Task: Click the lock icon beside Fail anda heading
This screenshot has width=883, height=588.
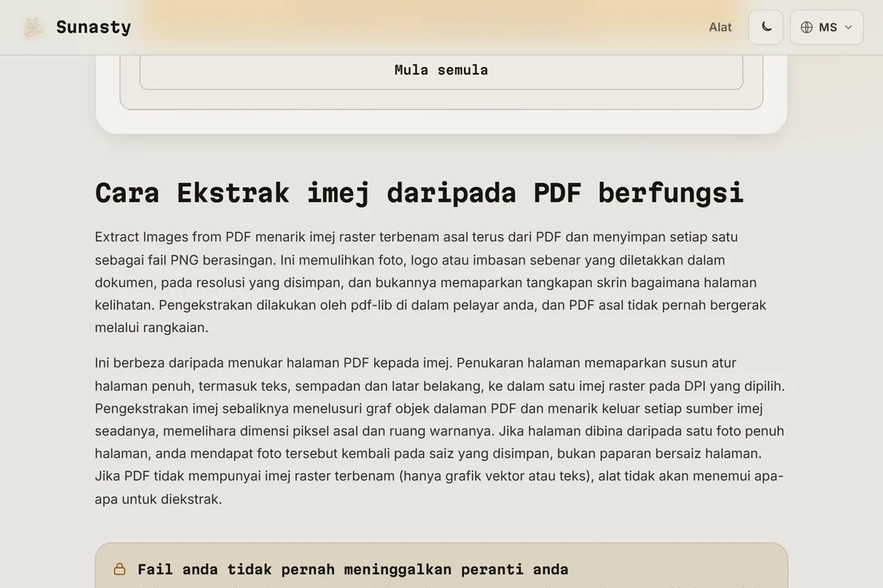Action: 120,569
